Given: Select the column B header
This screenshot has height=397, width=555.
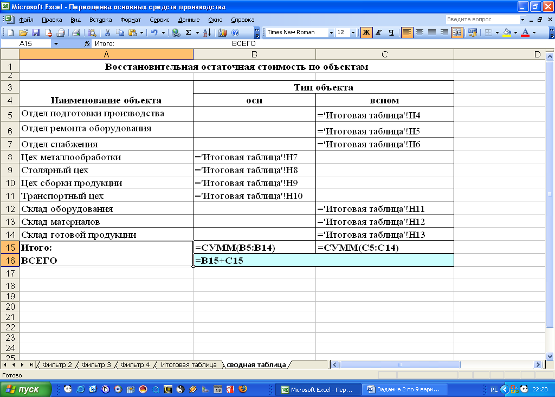Looking at the screenshot, I should click(x=254, y=54).
